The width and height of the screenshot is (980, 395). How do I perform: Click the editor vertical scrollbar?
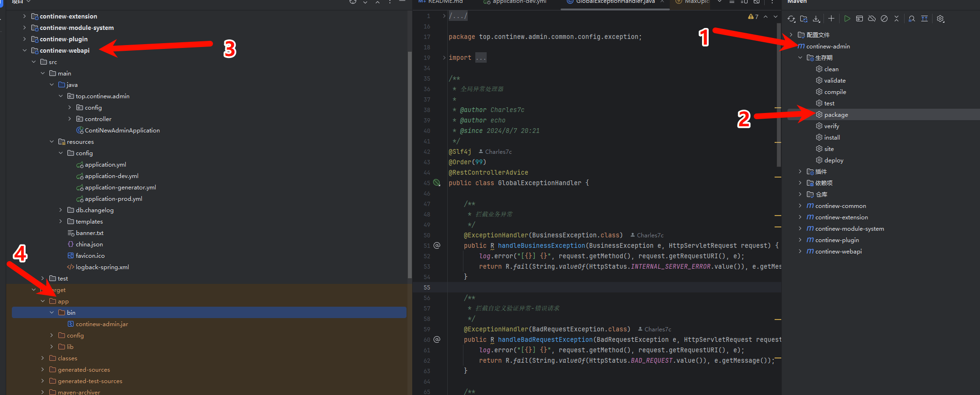tap(779, 95)
